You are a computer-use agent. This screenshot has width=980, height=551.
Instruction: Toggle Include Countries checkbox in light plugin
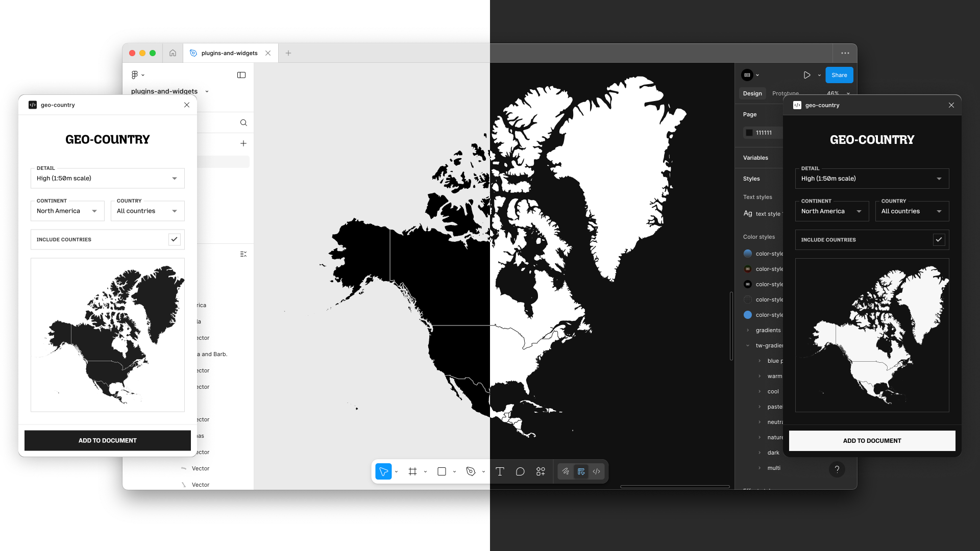[x=175, y=239]
